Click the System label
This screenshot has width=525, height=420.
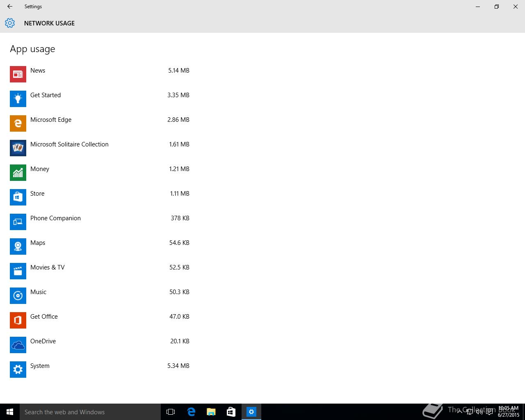pos(40,366)
